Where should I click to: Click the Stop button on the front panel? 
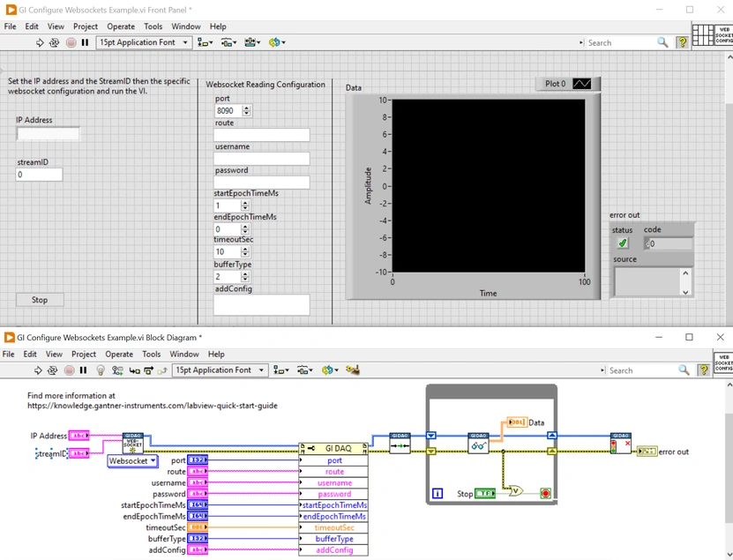(x=39, y=300)
